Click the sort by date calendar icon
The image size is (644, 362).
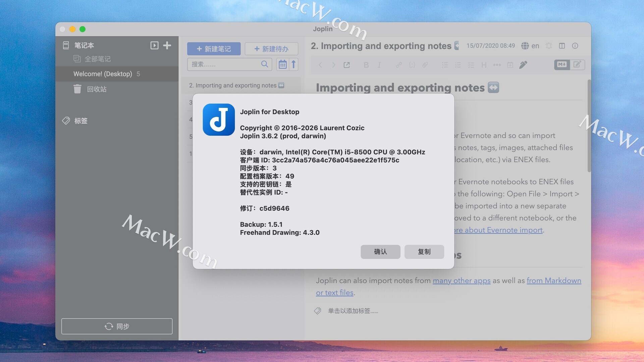pos(282,64)
